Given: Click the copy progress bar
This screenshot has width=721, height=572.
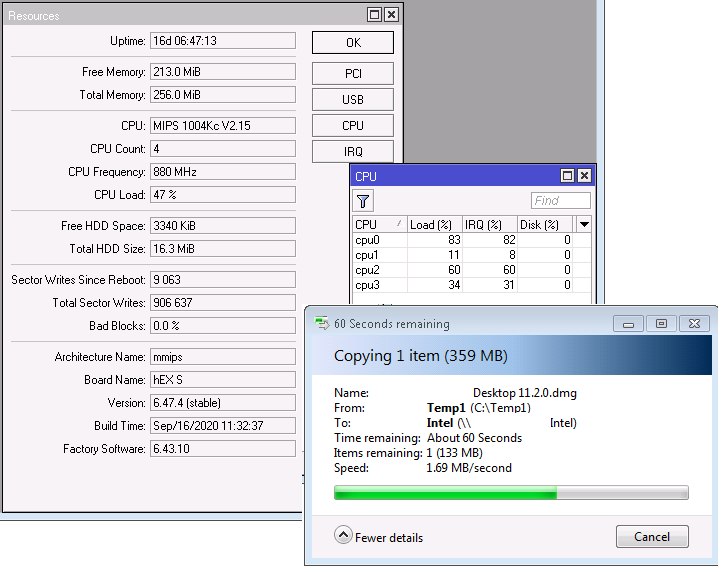Looking at the screenshot, I should pos(511,492).
